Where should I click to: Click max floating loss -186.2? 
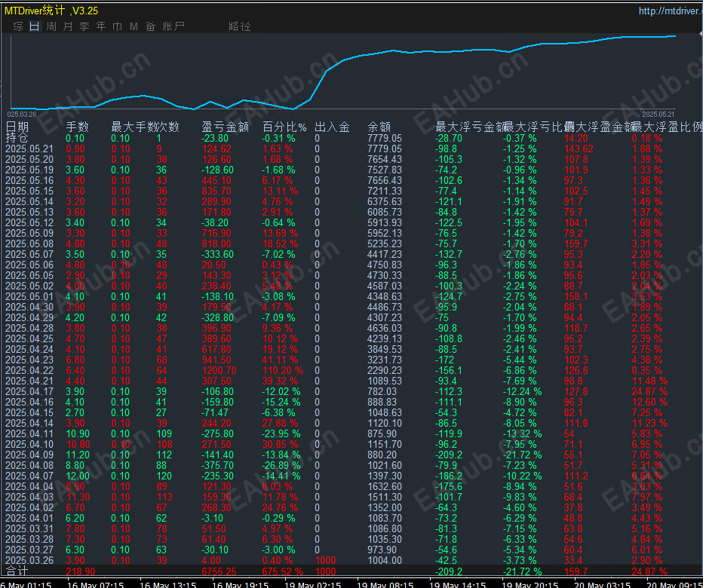(x=448, y=476)
